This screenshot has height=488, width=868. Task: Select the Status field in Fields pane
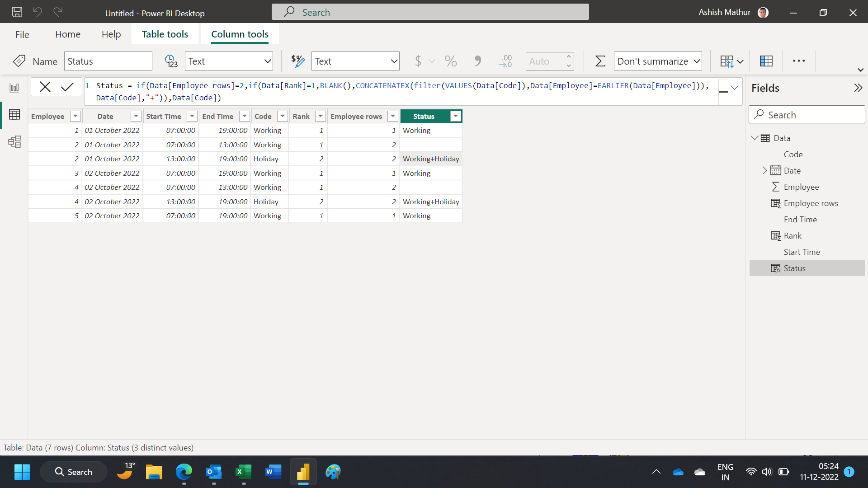pyautogui.click(x=807, y=268)
